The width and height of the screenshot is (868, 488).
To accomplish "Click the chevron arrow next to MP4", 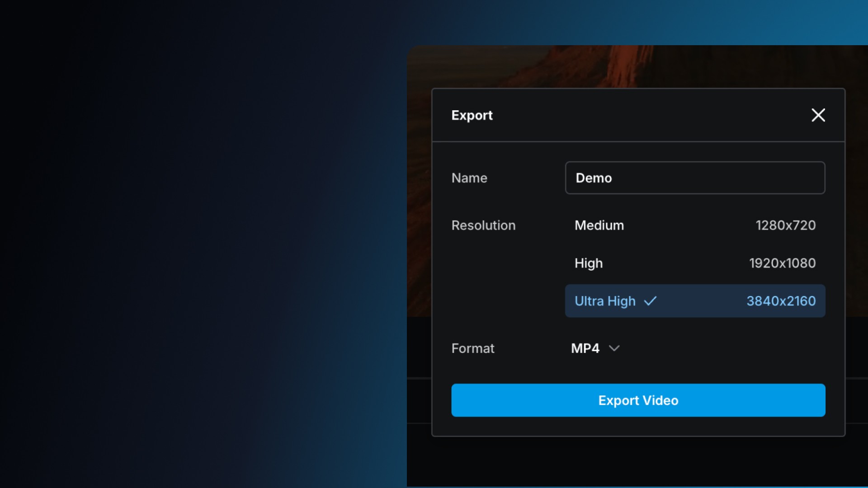I will pos(614,348).
